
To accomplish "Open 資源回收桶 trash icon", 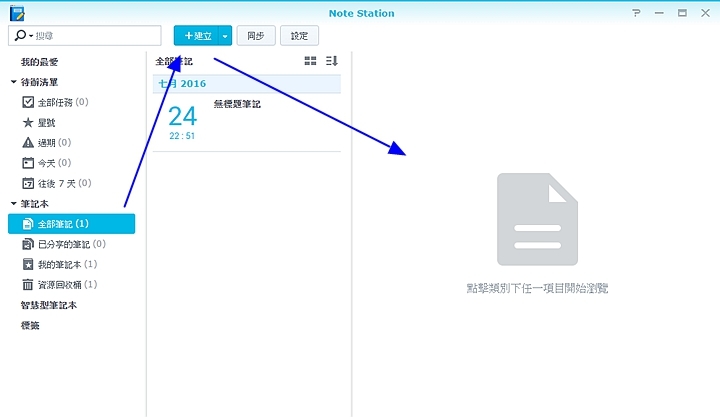I will tap(28, 284).
